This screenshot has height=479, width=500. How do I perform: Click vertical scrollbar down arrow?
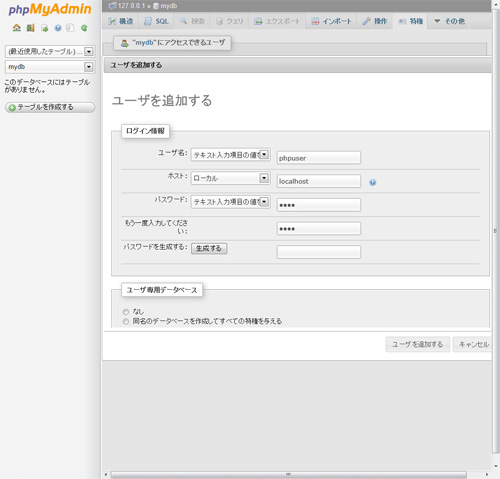coord(496,466)
